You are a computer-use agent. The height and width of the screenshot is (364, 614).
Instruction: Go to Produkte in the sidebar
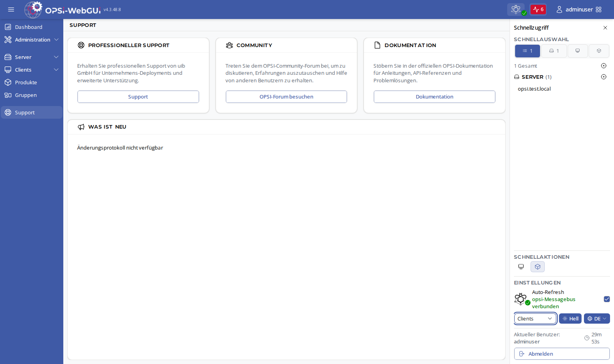click(x=32, y=82)
